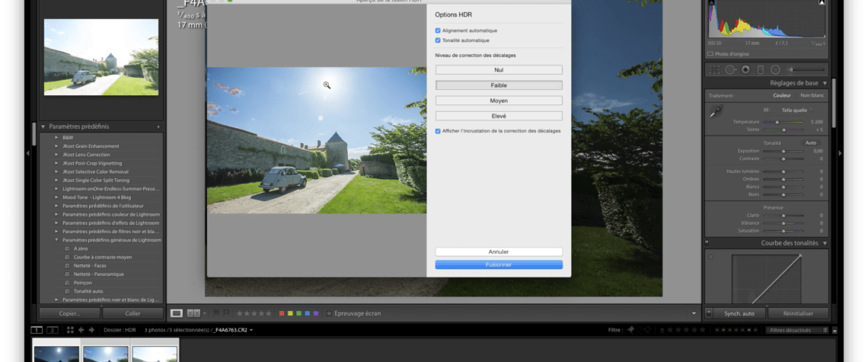Set deghost level to Nul
This screenshot has height=362, width=868.
click(499, 70)
